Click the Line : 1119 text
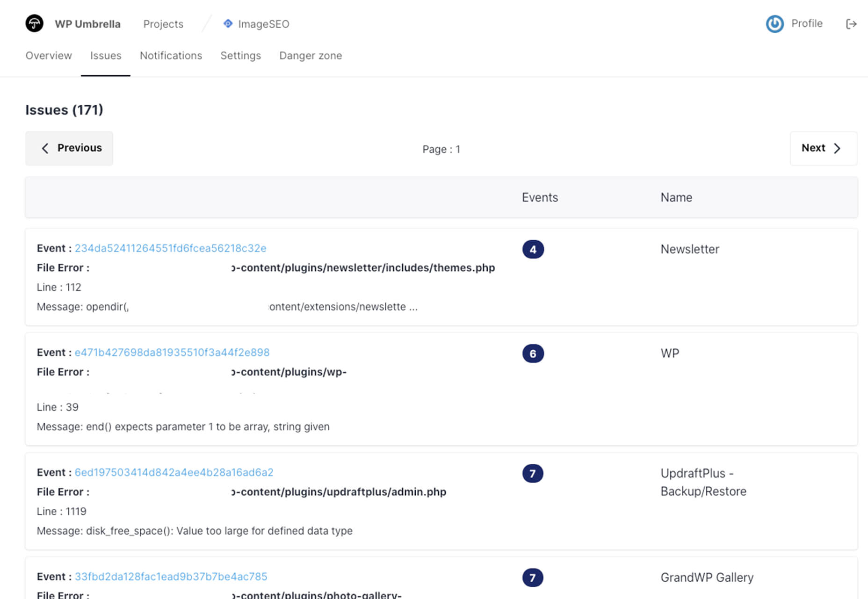This screenshot has height=599, width=868. click(x=61, y=512)
